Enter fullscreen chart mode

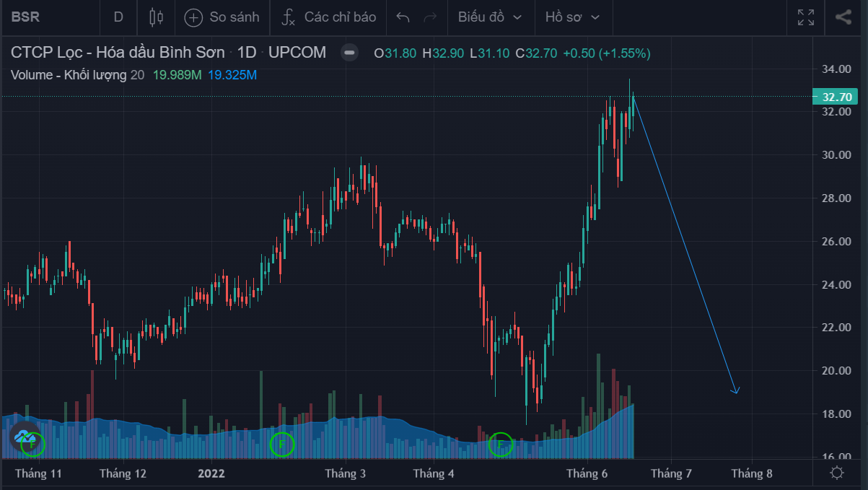806,17
